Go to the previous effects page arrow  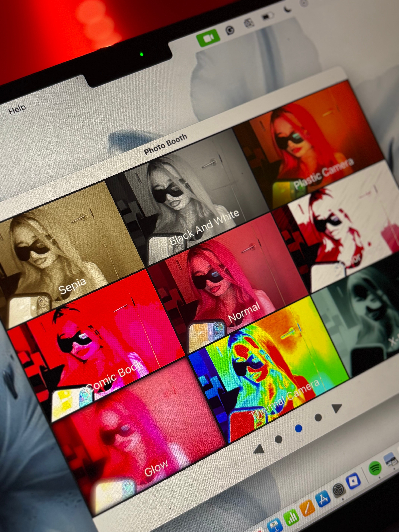[259, 449]
